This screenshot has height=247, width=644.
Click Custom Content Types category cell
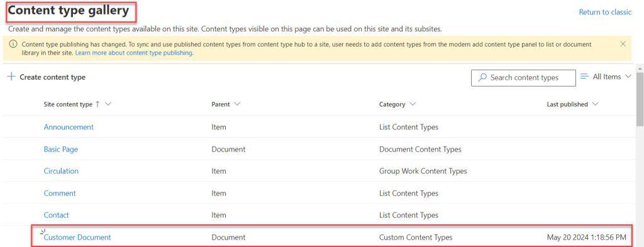coord(416,237)
